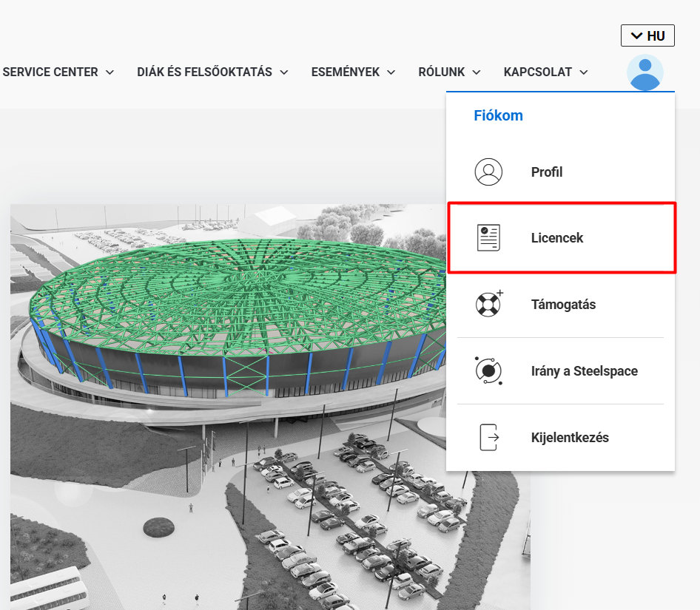Image resolution: width=700 pixels, height=610 pixels.
Task: Click the Fiókom heading
Action: [498, 115]
